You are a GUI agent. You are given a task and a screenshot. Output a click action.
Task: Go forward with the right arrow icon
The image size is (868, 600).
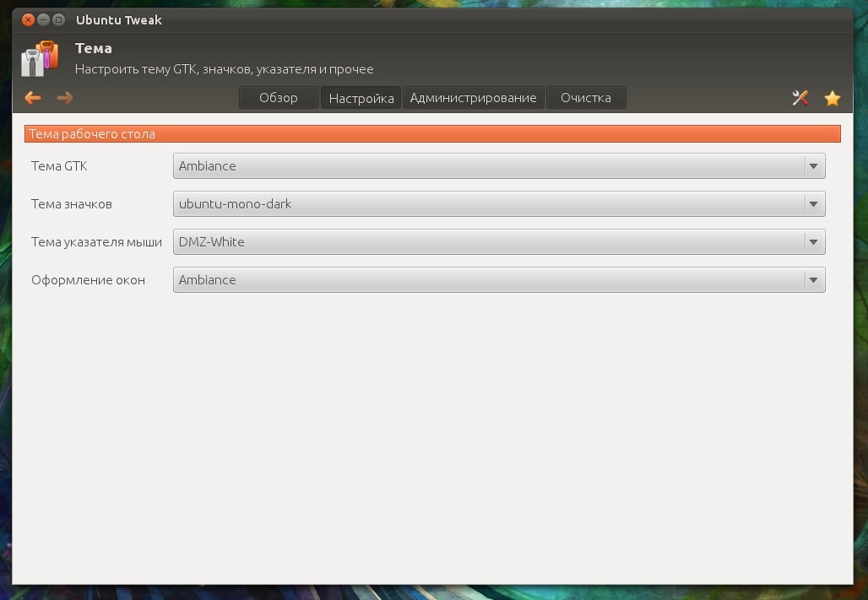(65, 98)
